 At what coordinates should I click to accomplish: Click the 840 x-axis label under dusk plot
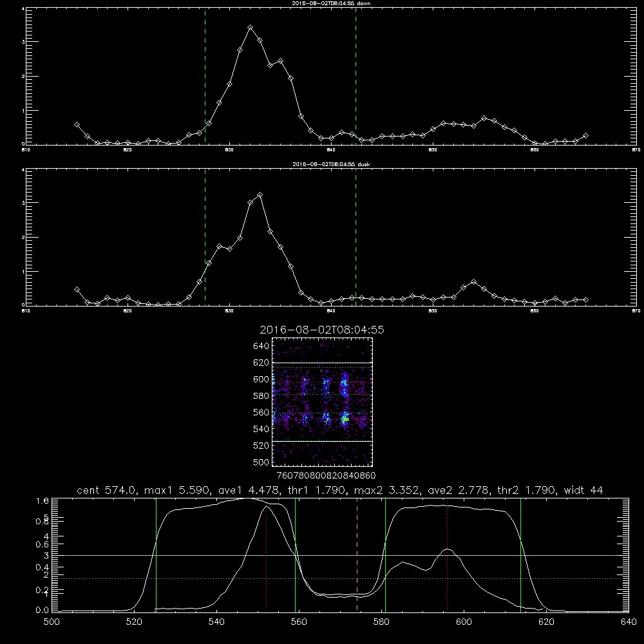click(331, 311)
